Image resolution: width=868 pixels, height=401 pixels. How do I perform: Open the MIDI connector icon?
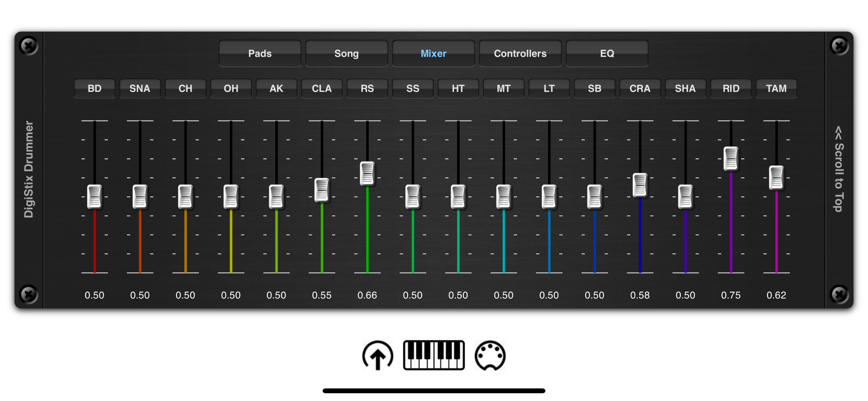[x=490, y=355]
